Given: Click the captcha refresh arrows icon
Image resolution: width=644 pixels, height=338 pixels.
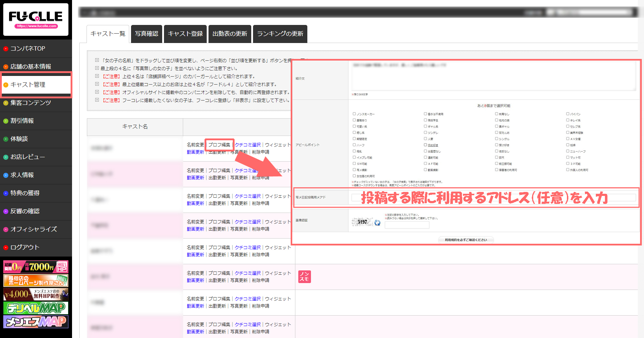Looking at the screenshot, I should tap(377, 223).
